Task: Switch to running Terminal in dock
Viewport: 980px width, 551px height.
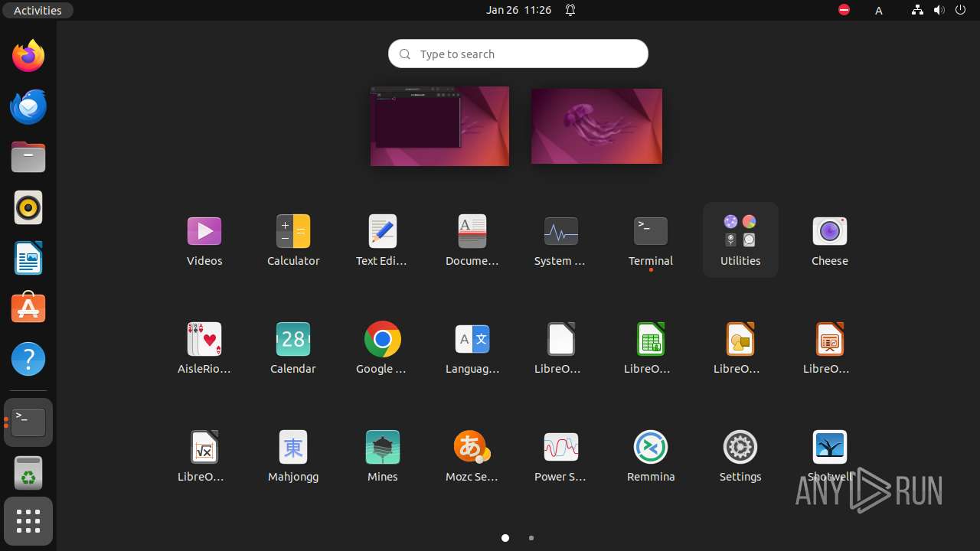Action: pos(28,422)
